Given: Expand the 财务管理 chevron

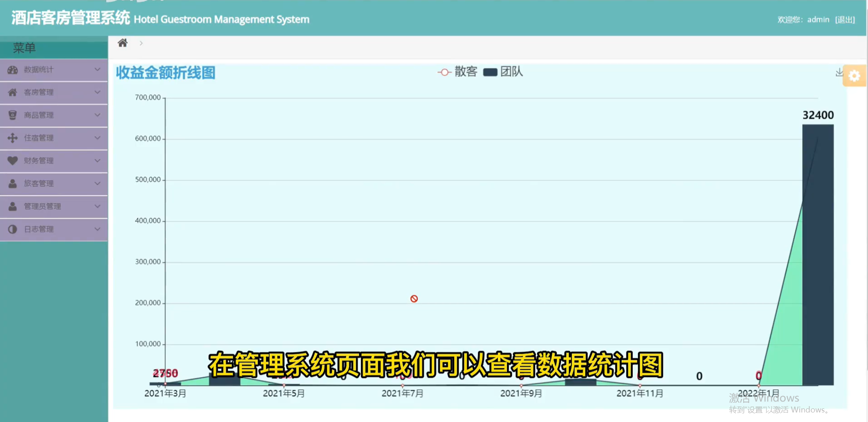Looking at the screenshot, I should coord(97,161).
